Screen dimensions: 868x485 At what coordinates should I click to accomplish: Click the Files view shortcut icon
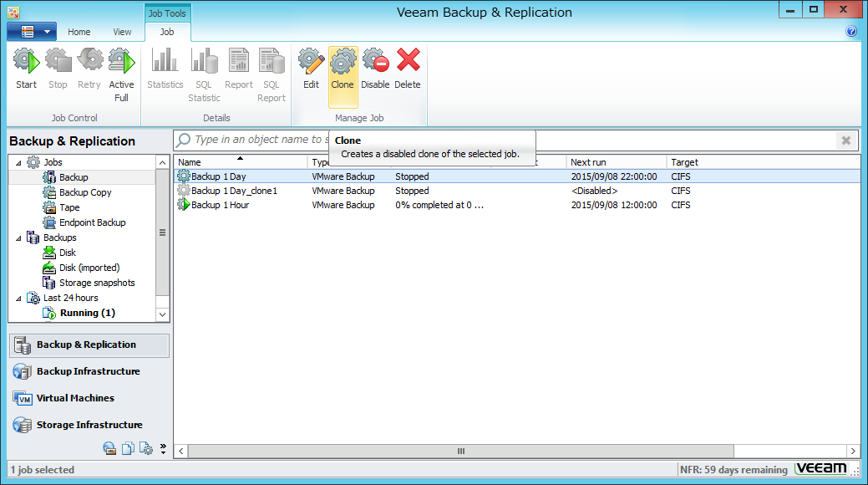(x=128, y=449)
